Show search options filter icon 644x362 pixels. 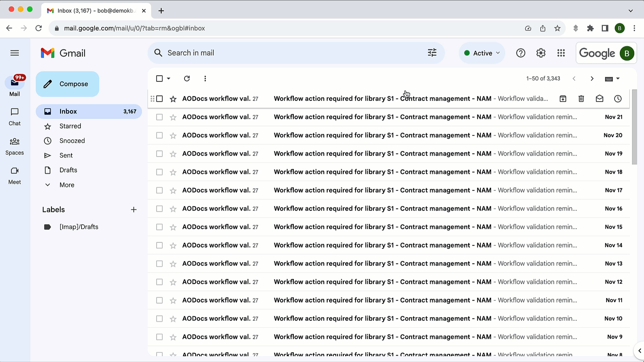click(x=432, y=53)
